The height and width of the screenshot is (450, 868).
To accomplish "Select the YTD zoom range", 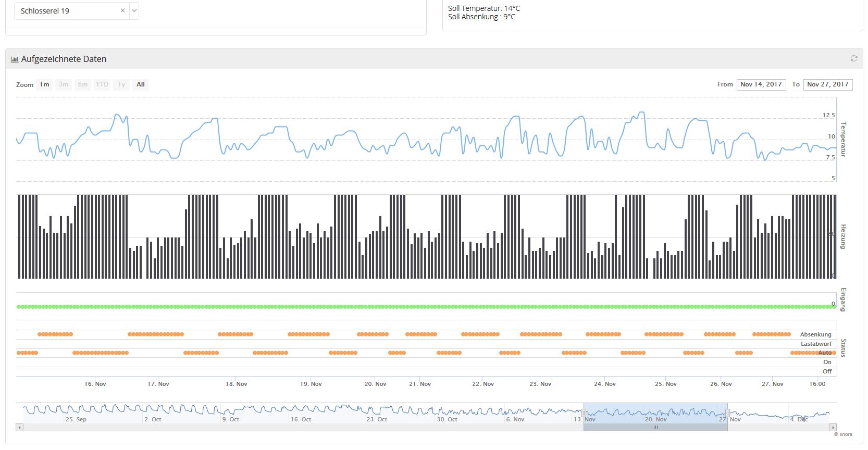I will click(102, 84).
